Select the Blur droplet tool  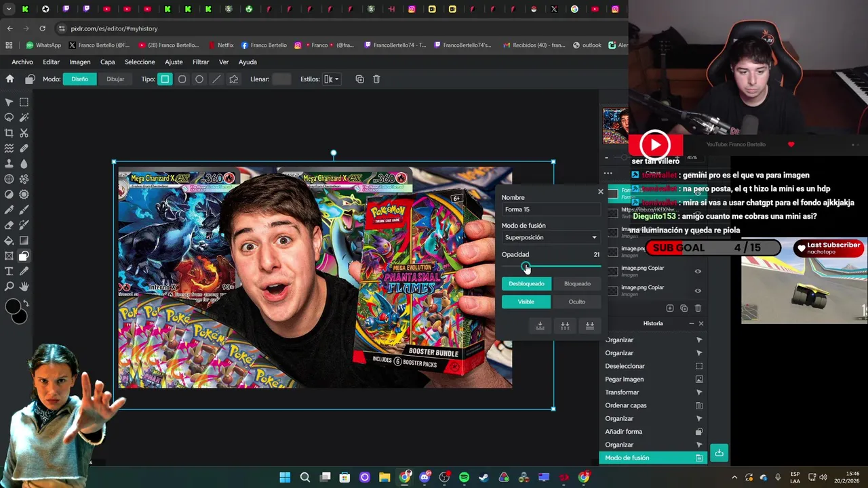[24, 163]
